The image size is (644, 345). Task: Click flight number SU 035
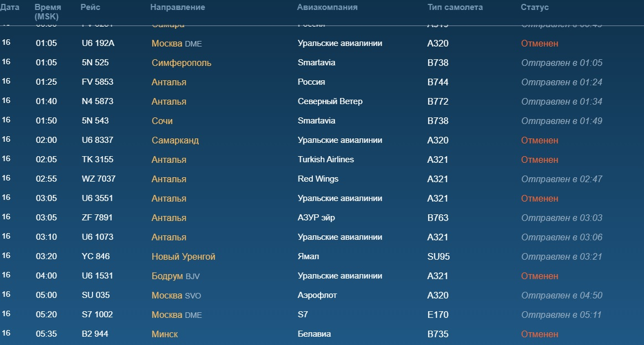pyautogui.click(x=96, y=295)
